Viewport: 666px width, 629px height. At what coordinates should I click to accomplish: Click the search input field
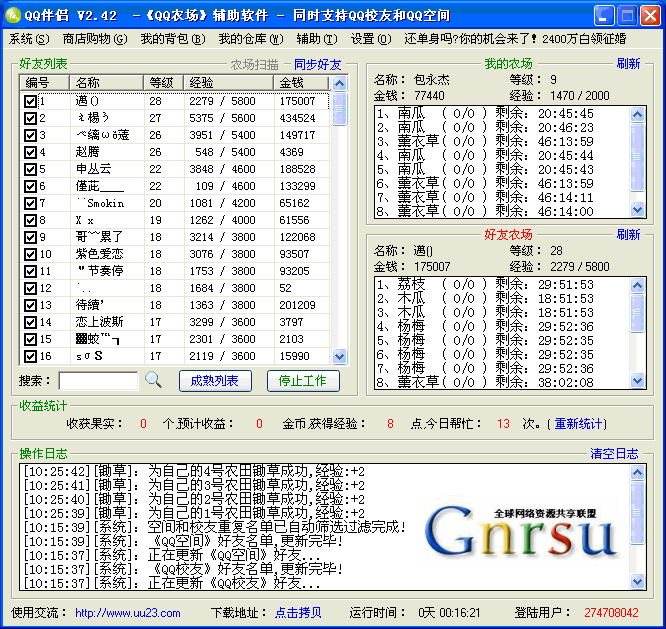(98, 381)
